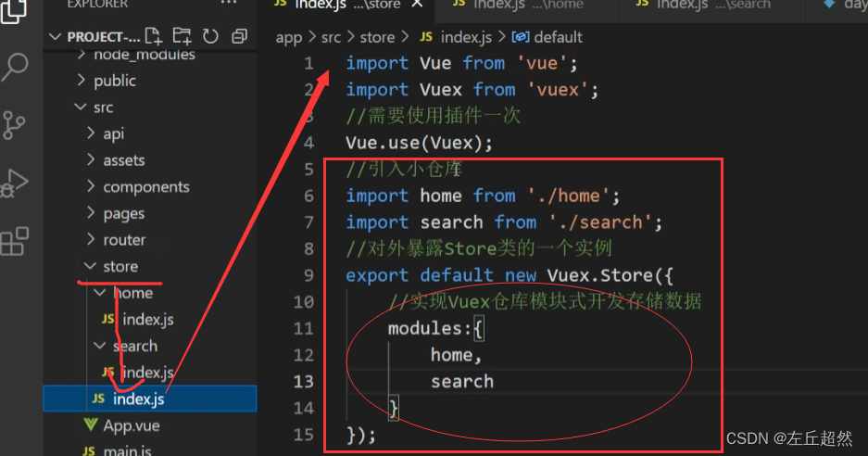Click the "import home from './home'" line
868x456 pixels.
[483, 196]
